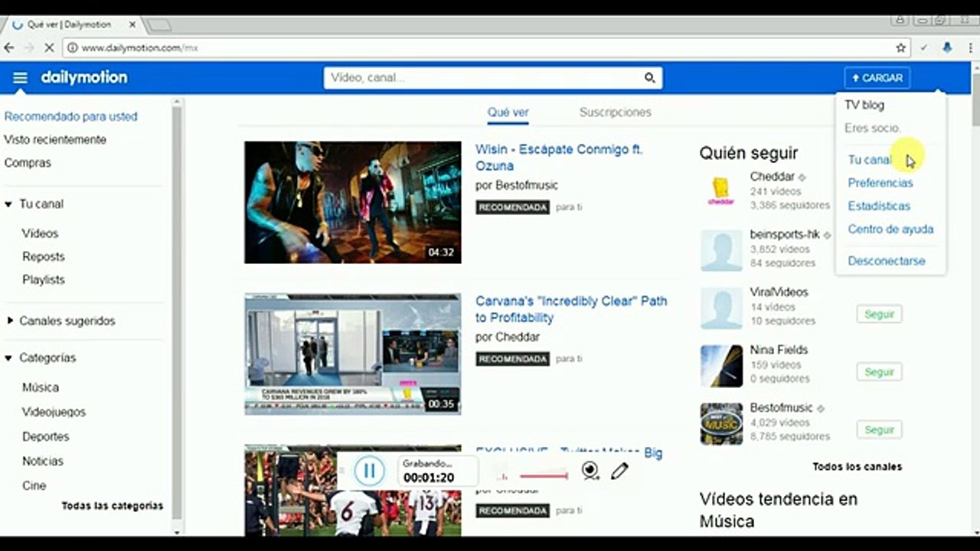Open 'Playlists' under Tu canal
Image resolution: width=980 pixels, height=551 pixels.
click(44, 279)
